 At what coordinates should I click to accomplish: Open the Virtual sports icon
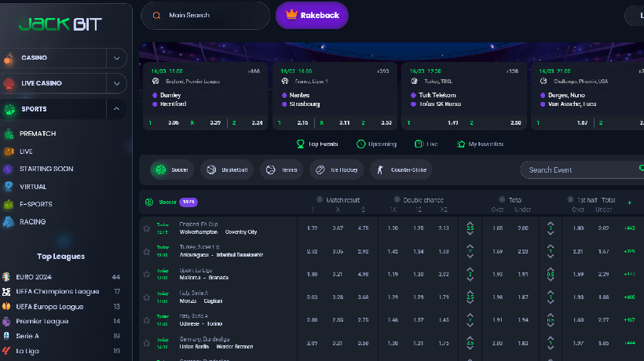[9, 187]
